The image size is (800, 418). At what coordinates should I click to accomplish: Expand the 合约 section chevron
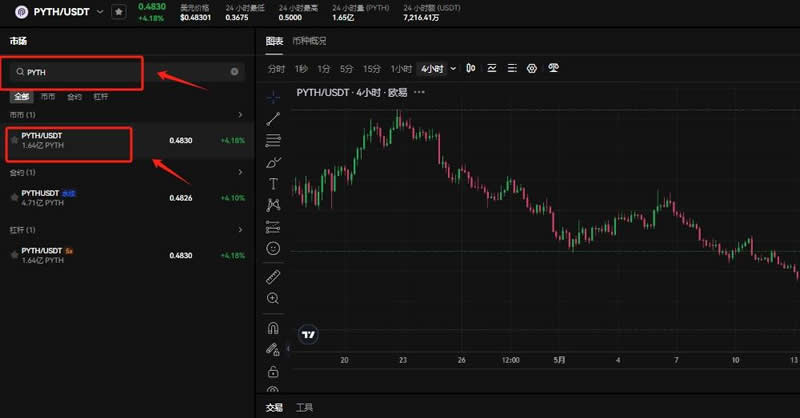240,172
